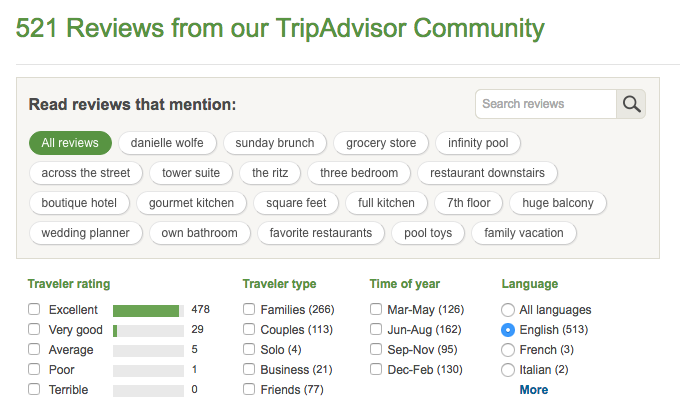Image resolution: width=680 pixels, height=416 pixels.
Task: Select the Italian language radio button
Action: point(508,370)
